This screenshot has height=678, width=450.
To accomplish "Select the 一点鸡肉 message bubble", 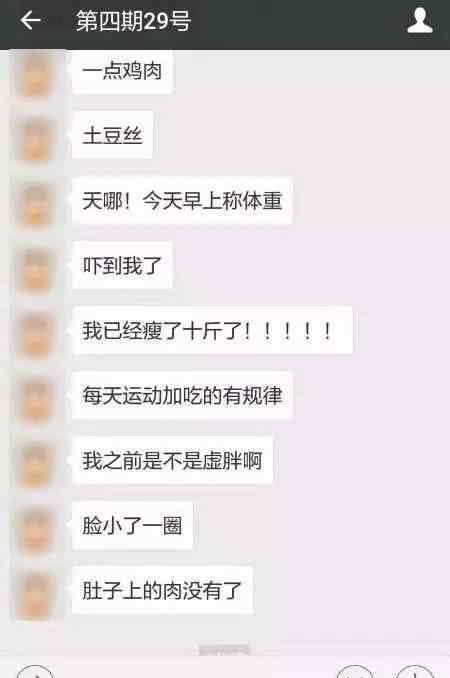I will click(123, 71).
